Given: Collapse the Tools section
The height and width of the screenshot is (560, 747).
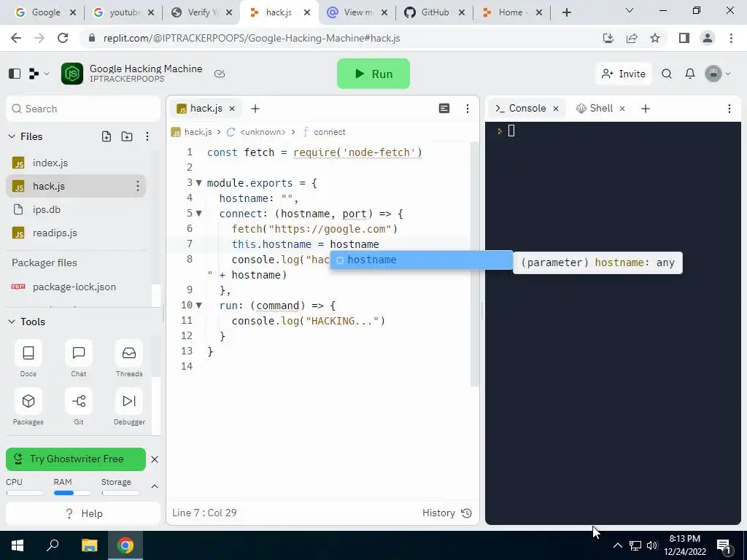Looking at the screenshot, I should pos(12,322).
